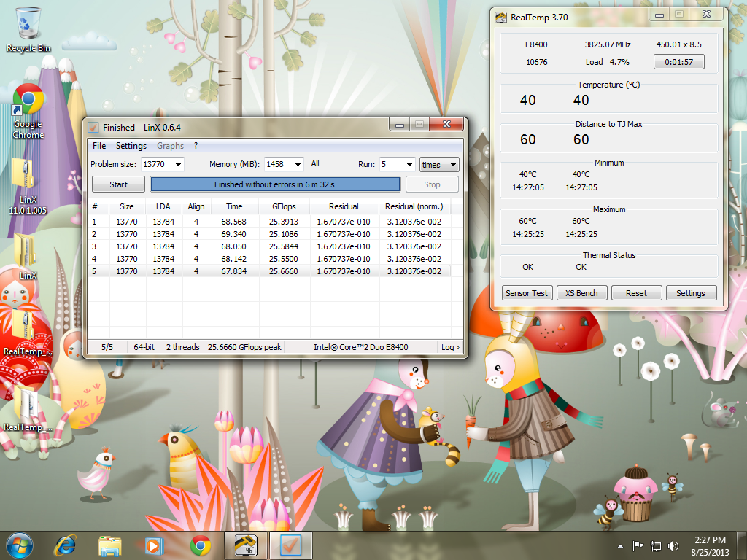Close the RealTemp window
Image resolution: width=747 pixels, height=560 pixels.
[x=706, y=15]
